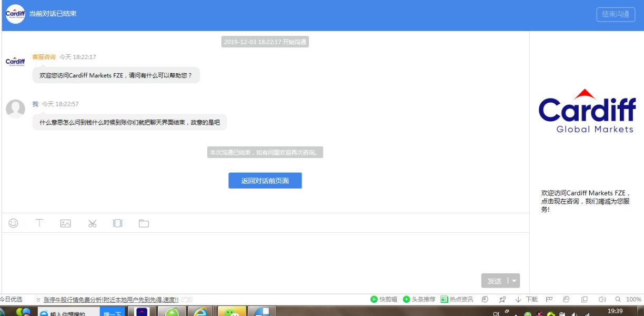
Task: Click the taskbar search box 输入你想搜的
Action: tap(69, 312)
